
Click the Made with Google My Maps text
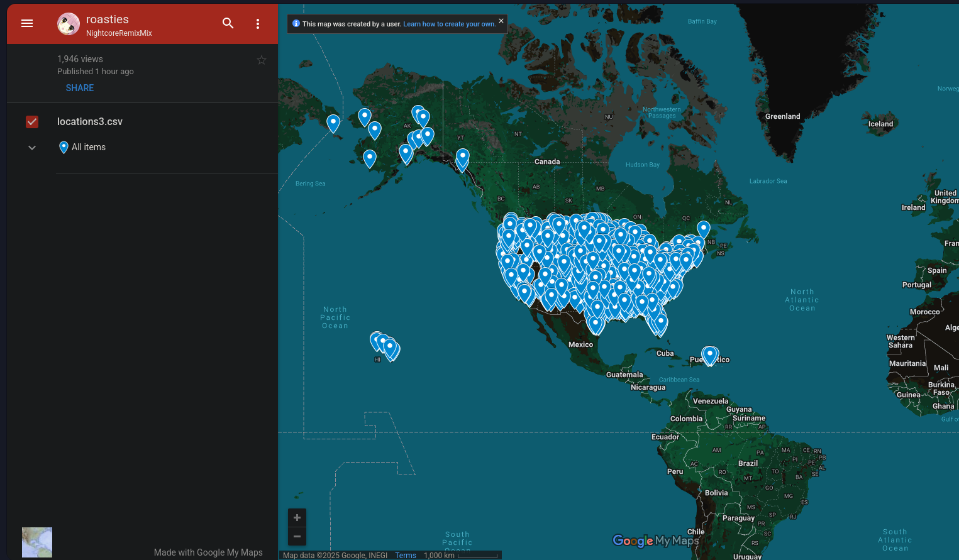point(208,552)
